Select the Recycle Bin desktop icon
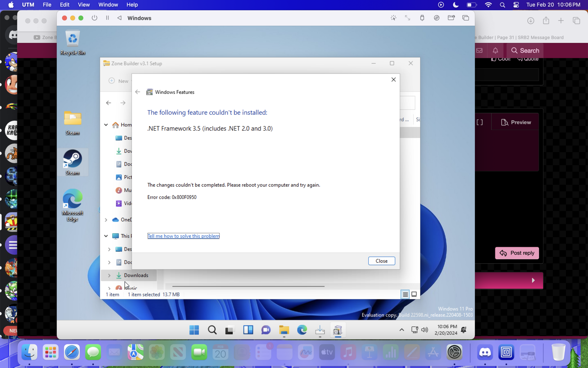The height and width of the screenshot is (368, 588). tap(73, 42)
